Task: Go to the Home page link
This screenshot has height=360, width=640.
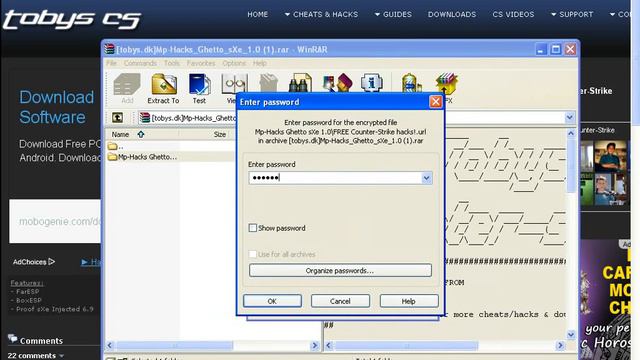Action: click(258, 14)
